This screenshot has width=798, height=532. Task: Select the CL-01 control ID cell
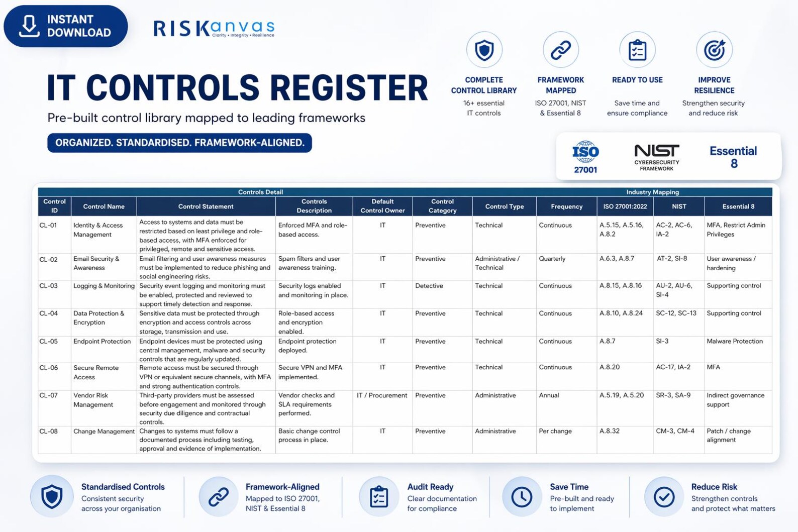pos(54,235)
